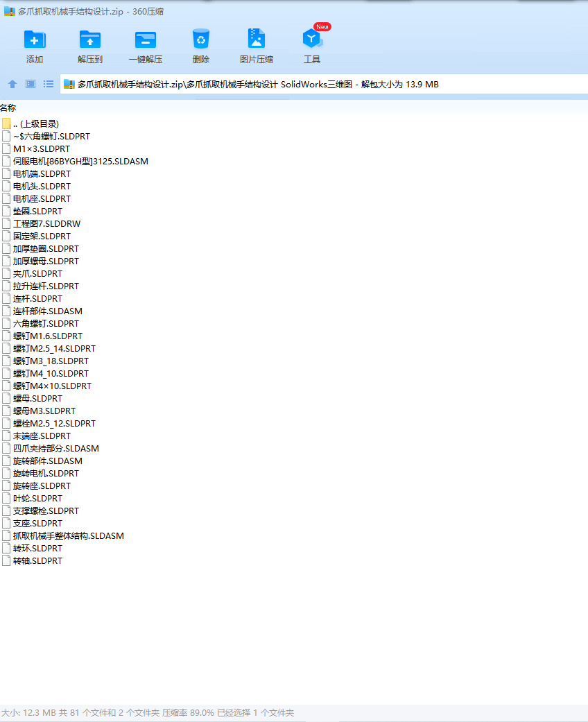Click file icon beside 旋转部件.SLDASM
588x722 pixels.
click(x=6, y=461)
